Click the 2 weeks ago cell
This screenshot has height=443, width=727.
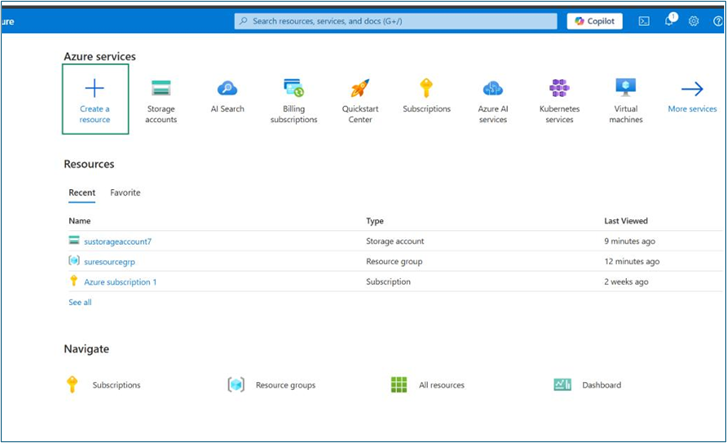tap(626, 282)
